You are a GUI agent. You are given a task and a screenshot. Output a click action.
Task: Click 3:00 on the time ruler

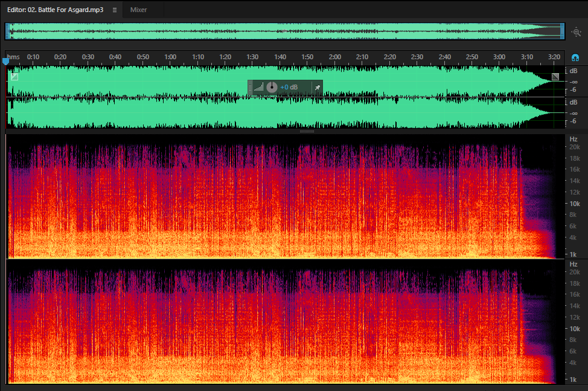(x=499, y=57)
